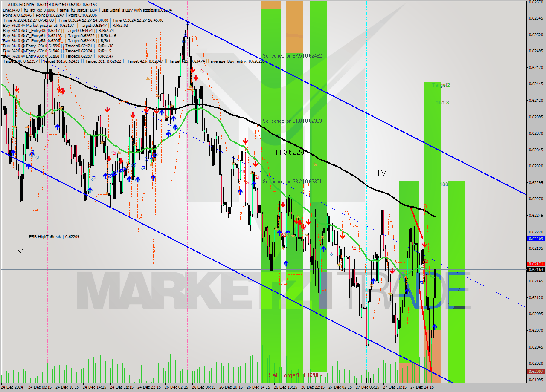The height and width of the screenshot is (392, 546).
Task: Click the 'Time A:2024.12.27 07:45:00' info line
Action: tap(83, 20)
